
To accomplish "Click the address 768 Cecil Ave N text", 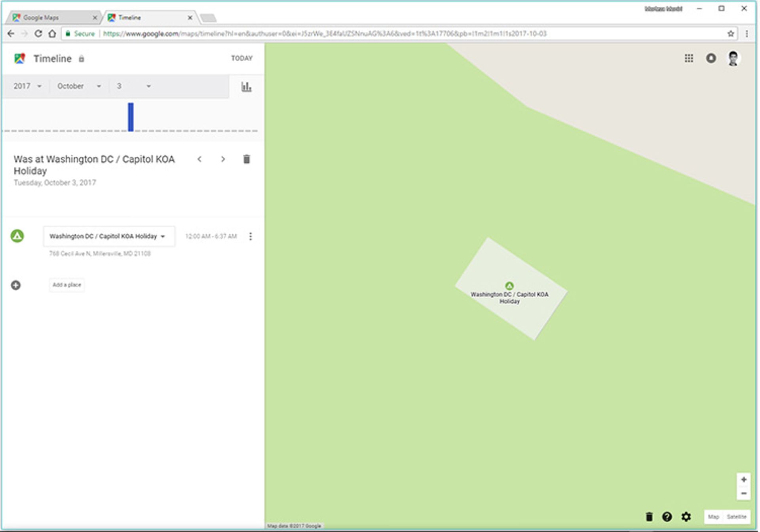I will pyautogui.click(x=100, y=253).
